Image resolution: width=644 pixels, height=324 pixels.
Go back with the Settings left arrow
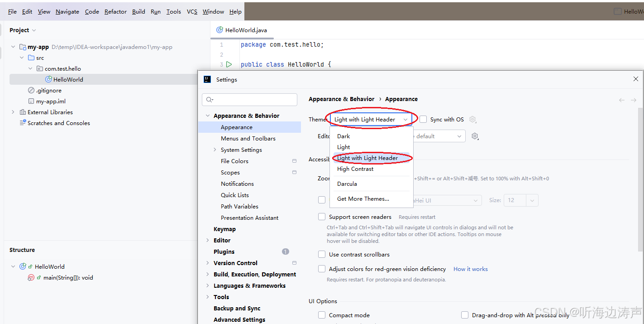pyautogui.click(x=622, y=100)
